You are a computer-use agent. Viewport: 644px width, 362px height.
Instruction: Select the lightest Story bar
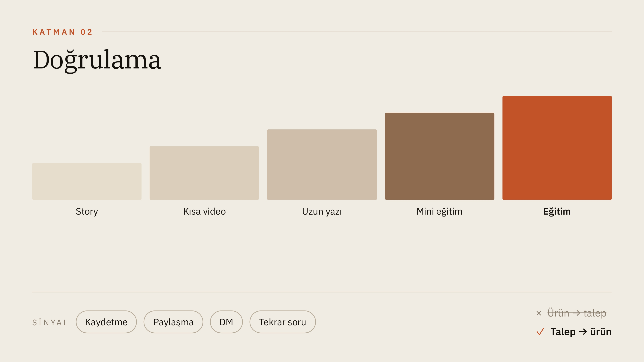click(x=87, y=181)
